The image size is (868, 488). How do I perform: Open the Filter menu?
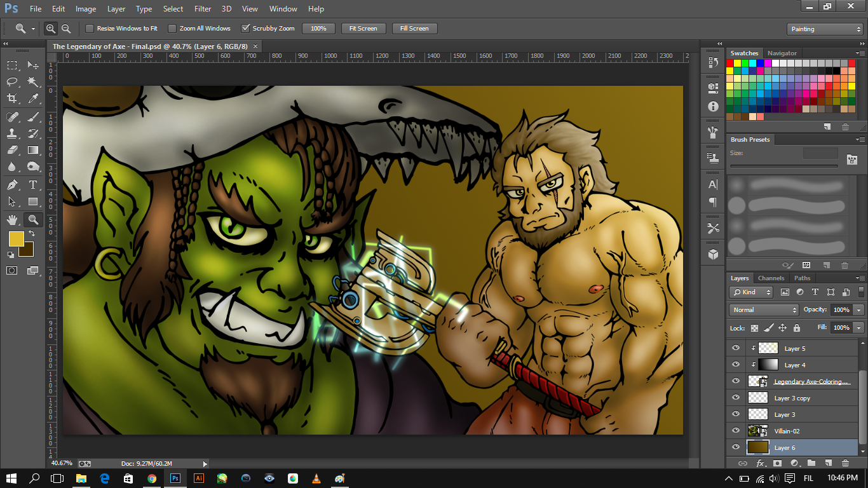(203, 9)
